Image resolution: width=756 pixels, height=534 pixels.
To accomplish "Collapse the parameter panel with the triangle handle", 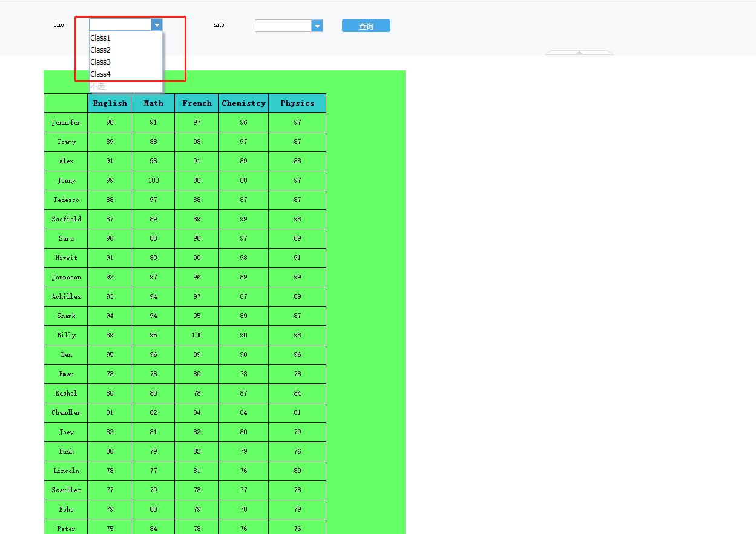I will (x=579, y=53).
